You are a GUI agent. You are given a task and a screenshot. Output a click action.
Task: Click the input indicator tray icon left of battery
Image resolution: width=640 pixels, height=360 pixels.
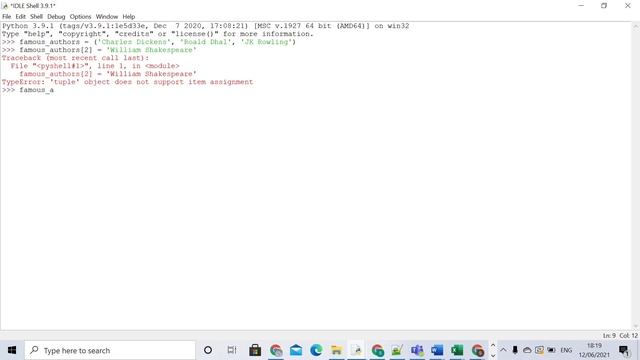539,350
